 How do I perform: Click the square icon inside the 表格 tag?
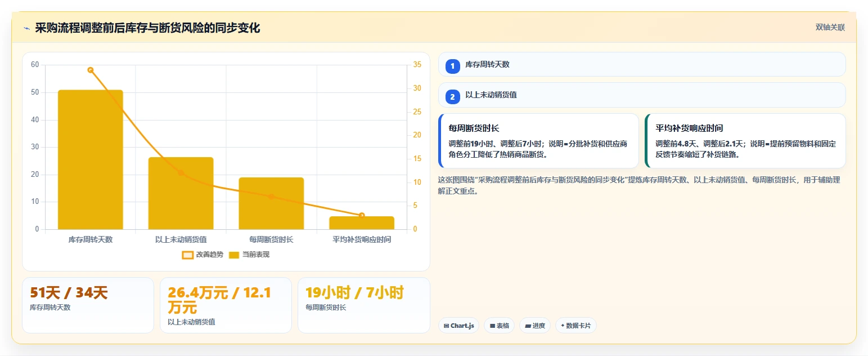point(492,326)
